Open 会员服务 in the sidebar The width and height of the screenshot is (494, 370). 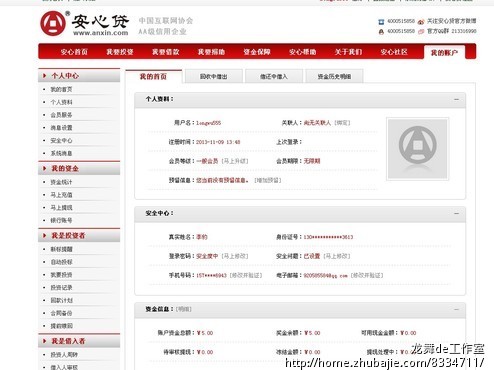(x=61, y=115)
